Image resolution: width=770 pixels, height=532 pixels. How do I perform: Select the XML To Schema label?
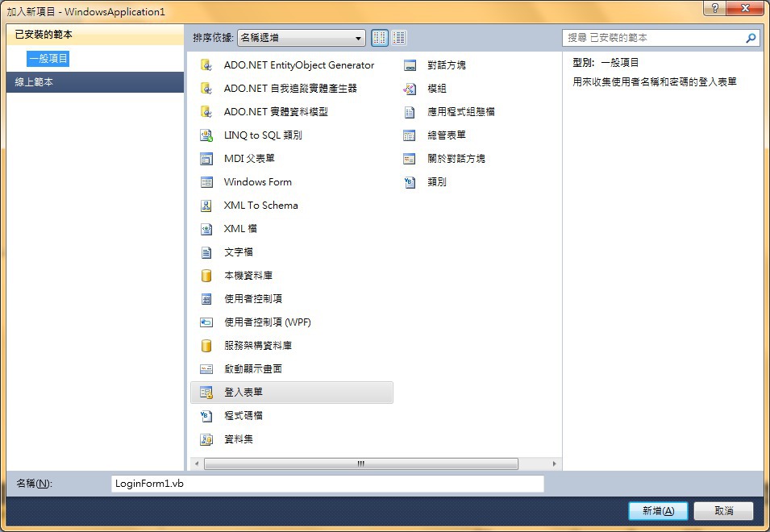pyautogui.click(x=260, y=206)
